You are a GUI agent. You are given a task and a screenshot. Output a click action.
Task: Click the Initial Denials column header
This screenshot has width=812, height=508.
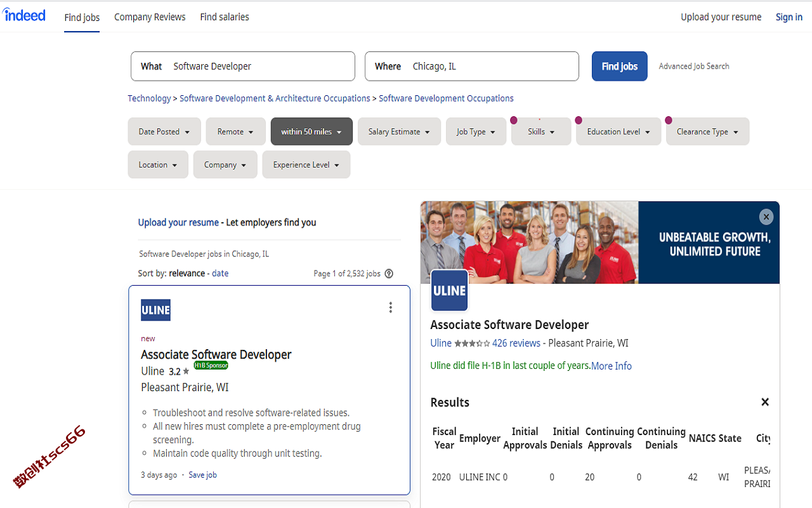566,438
